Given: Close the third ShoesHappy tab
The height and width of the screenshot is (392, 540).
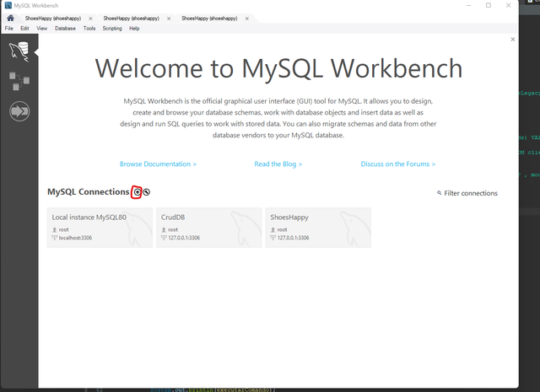Looking at the screenshot, I should coord(247,19).
